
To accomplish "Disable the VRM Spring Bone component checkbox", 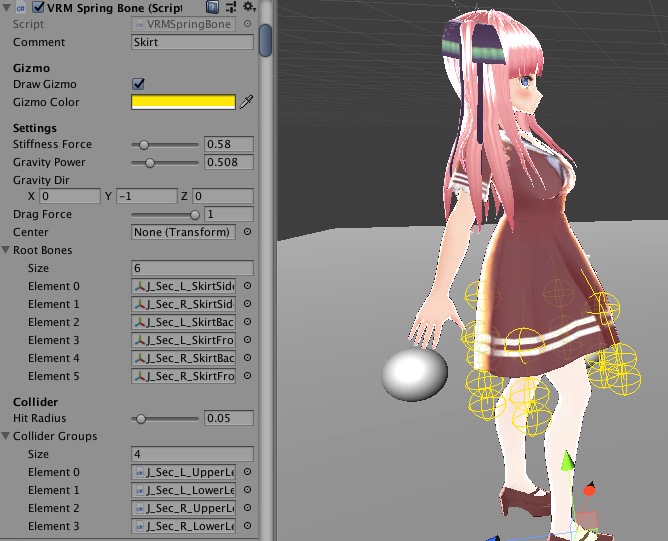I will point(38,7).
